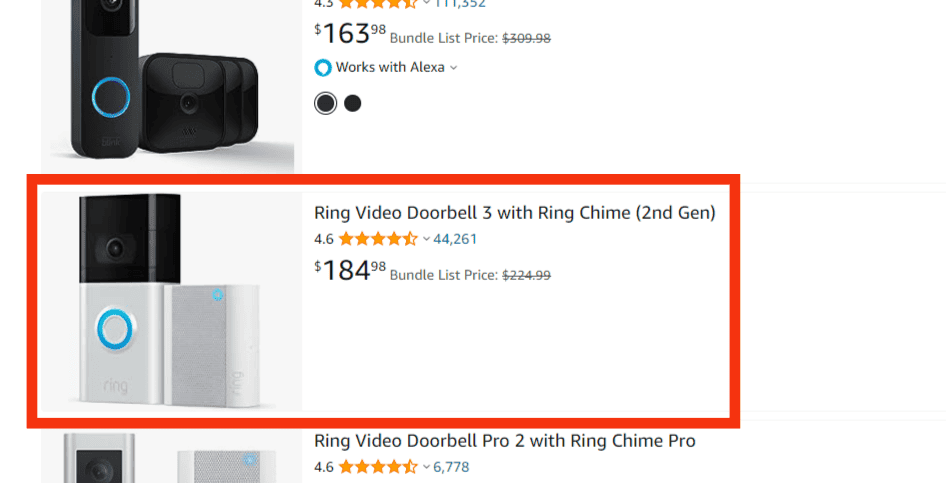The image size is (946, 483).
Task: Open the Ring Doorbell Pro 2 product image
Action: click(x=171, y=460)
